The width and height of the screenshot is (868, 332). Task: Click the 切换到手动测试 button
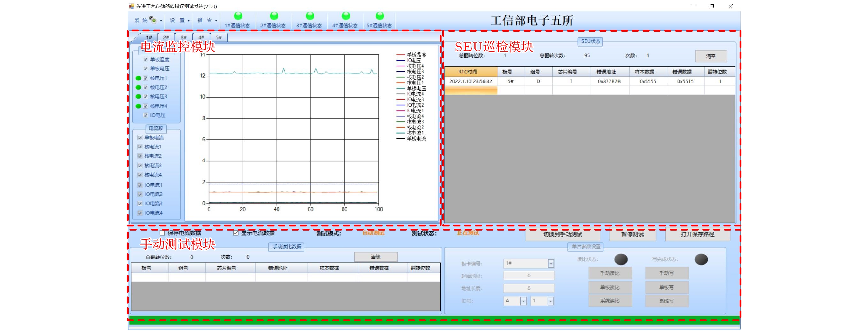click(562, 234)
